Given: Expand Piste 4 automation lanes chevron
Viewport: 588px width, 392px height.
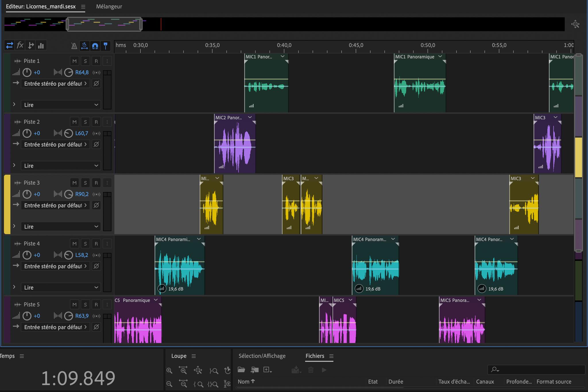Looking at the screenshot, I should [x=14, y=287].
